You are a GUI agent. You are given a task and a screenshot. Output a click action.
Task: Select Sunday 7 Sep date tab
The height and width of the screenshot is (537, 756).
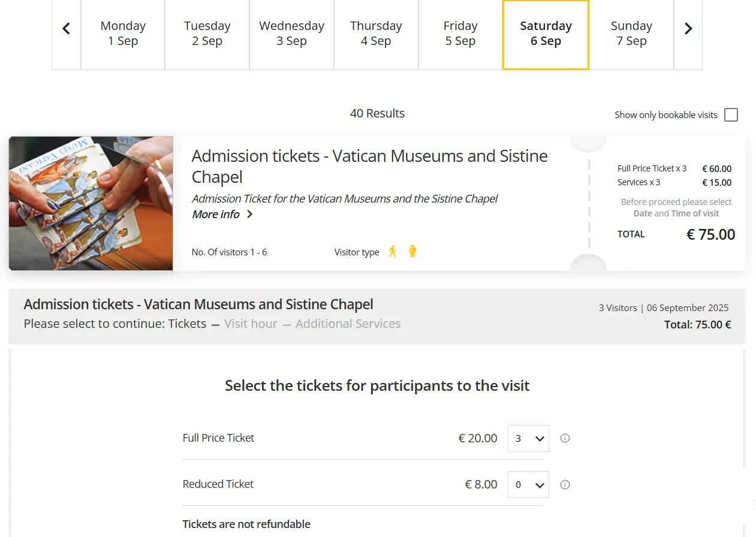(631, 34)
